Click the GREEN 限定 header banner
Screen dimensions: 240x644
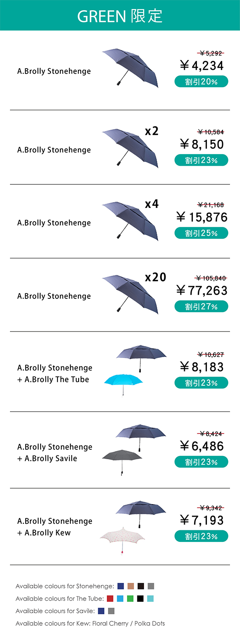click(x=120, y=15)
